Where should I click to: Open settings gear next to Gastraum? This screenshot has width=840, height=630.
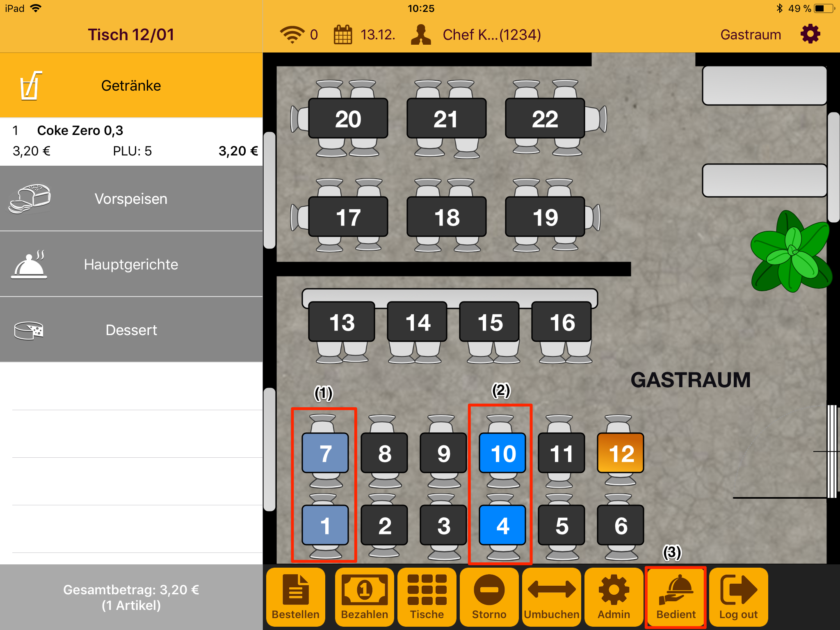click(810, 34)
